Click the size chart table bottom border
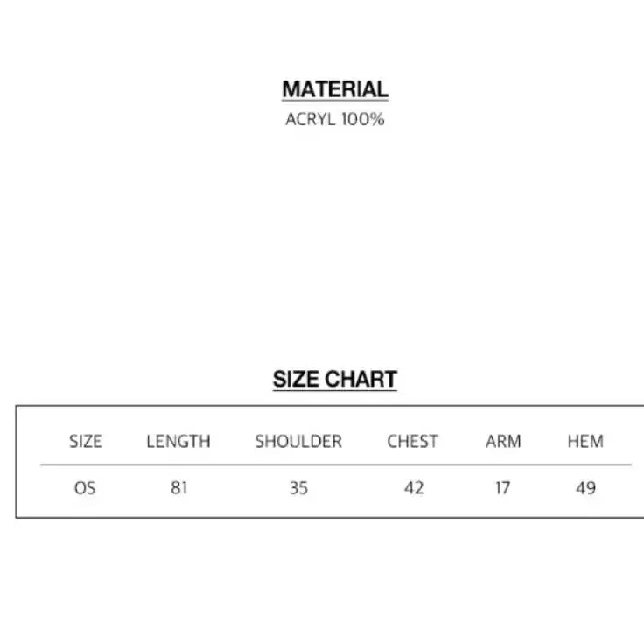 point(330,517)
